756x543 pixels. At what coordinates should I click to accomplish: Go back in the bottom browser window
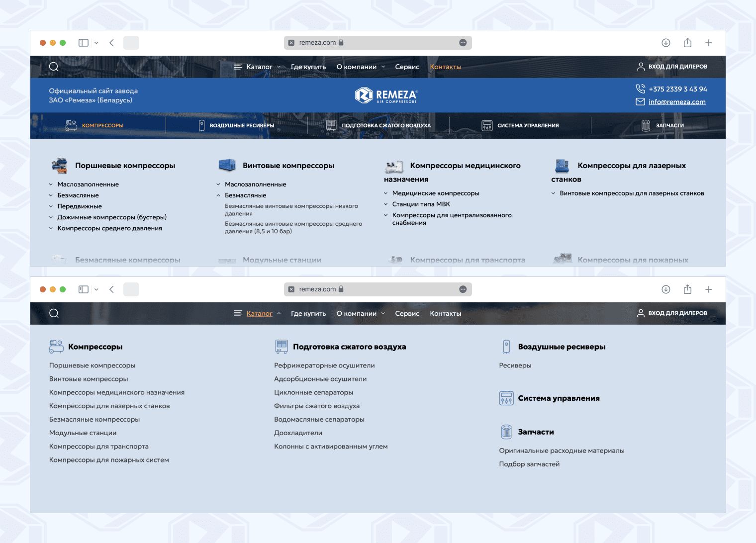(111, 289)
